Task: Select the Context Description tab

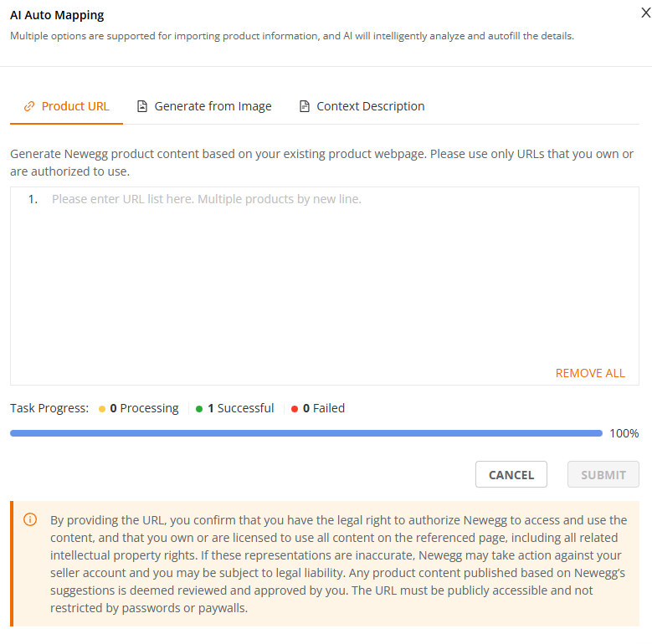Action: (x=370, y=106)
